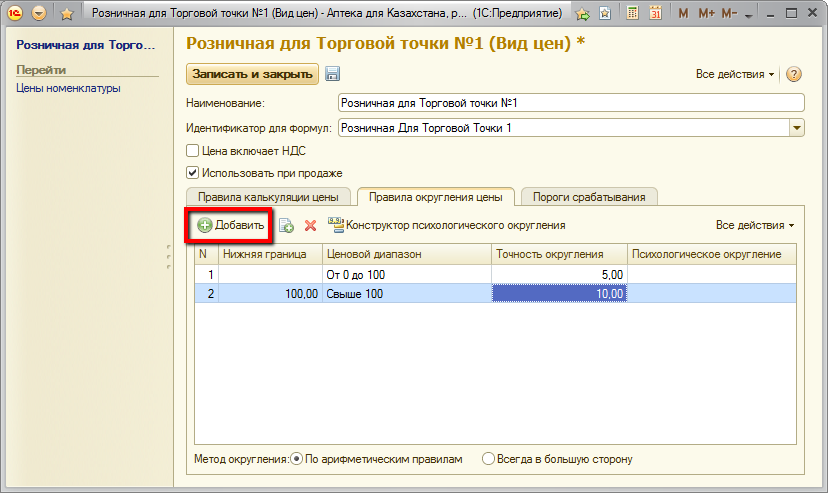Click the Записать и закрыть button
The width and height of the screenshot is (828, 493).
coord(252,74)
